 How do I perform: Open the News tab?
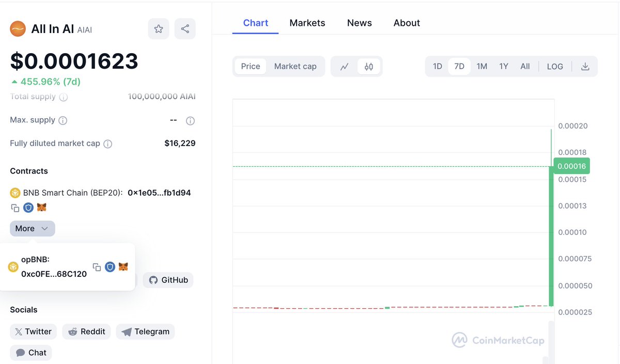[360, 23]
